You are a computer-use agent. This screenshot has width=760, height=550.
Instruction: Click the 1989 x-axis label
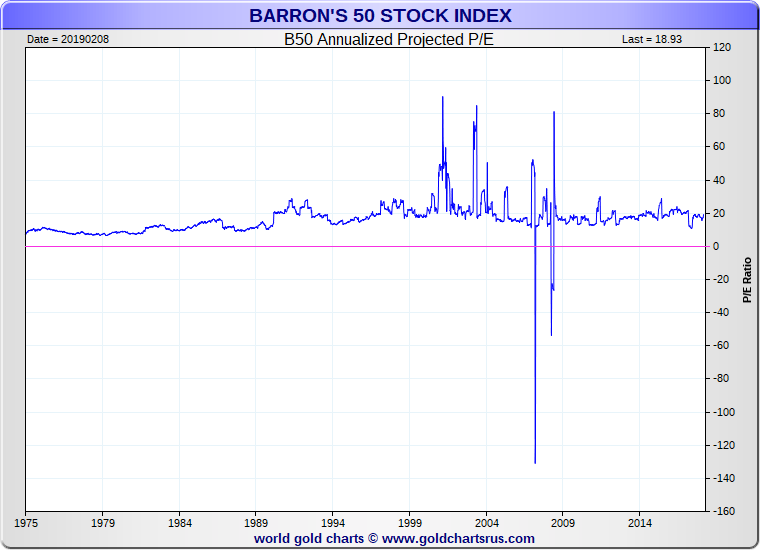coord(256,523)
